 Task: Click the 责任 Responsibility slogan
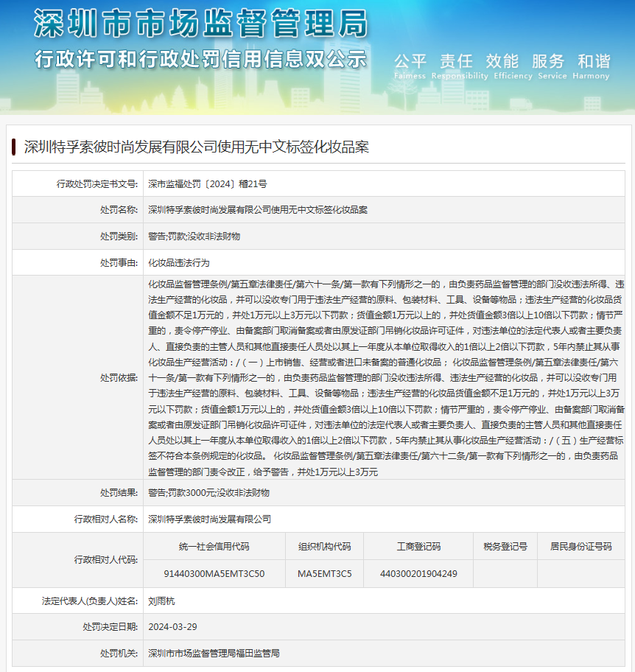(460, 66)
